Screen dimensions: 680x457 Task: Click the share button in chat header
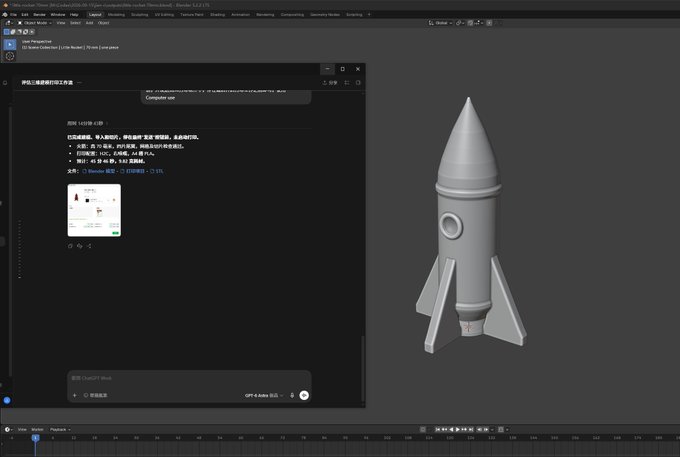pyautogui.click(x=330, y=82)
